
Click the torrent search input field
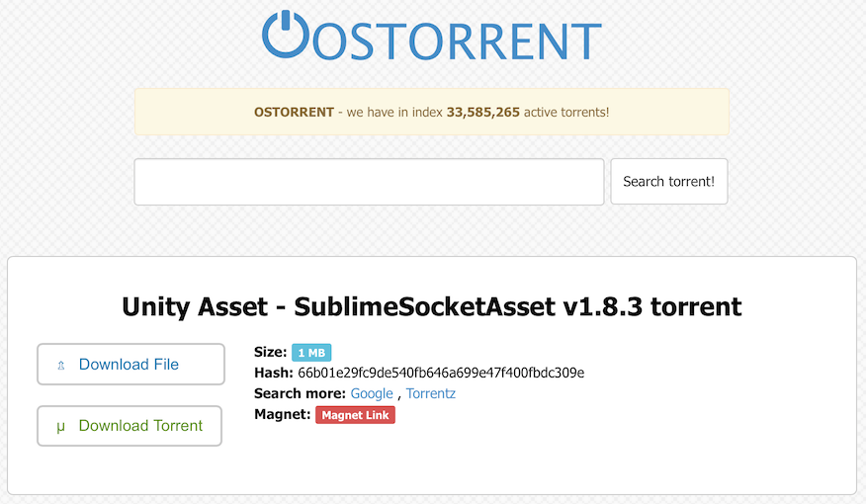369,182
